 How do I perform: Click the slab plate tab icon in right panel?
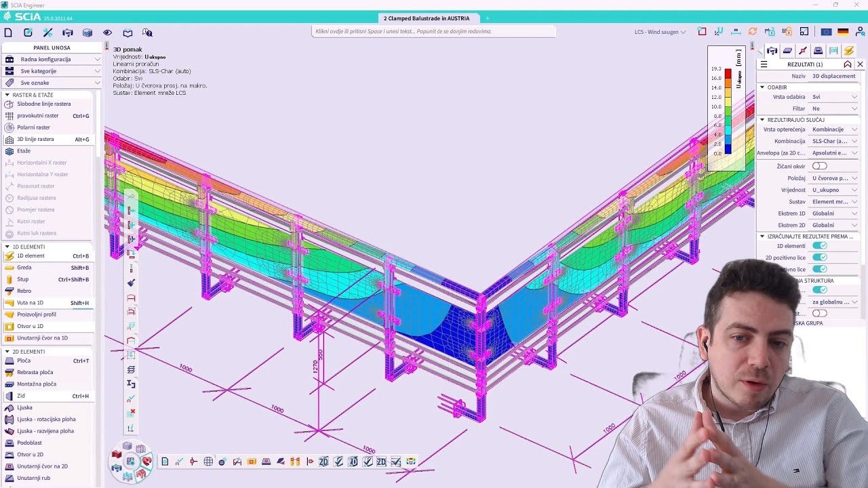(x=787, y=51)
